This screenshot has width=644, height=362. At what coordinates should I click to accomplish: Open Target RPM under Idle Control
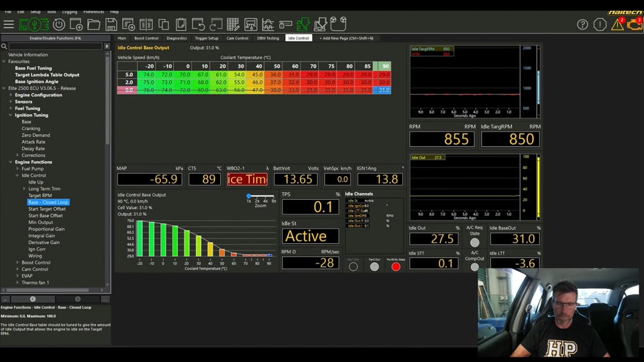(40, 195)
